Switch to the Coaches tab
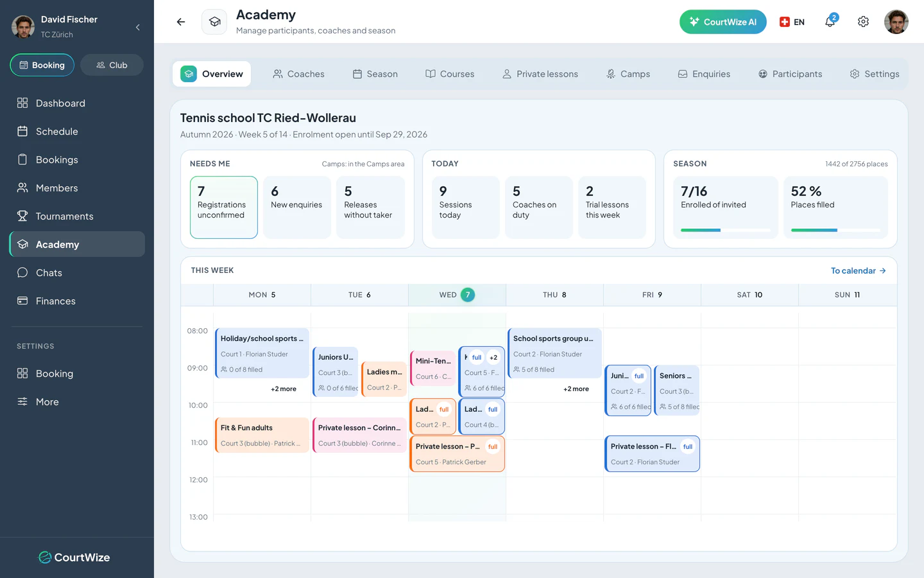Image resolution: width=924 pixels, height=578 pixels. click(298, 74)
